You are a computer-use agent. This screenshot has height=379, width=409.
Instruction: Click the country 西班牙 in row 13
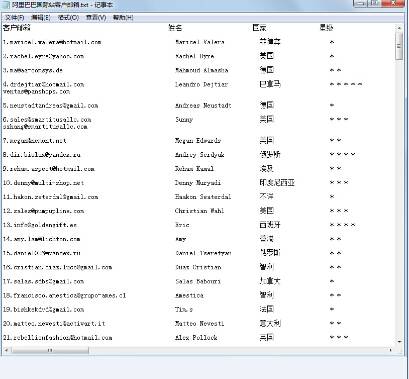tap(270, 225)
